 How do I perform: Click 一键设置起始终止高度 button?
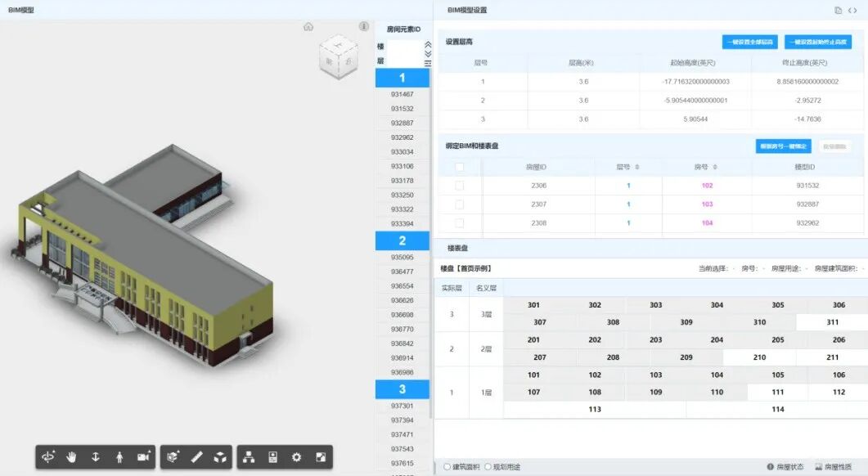tap(817, 42)
